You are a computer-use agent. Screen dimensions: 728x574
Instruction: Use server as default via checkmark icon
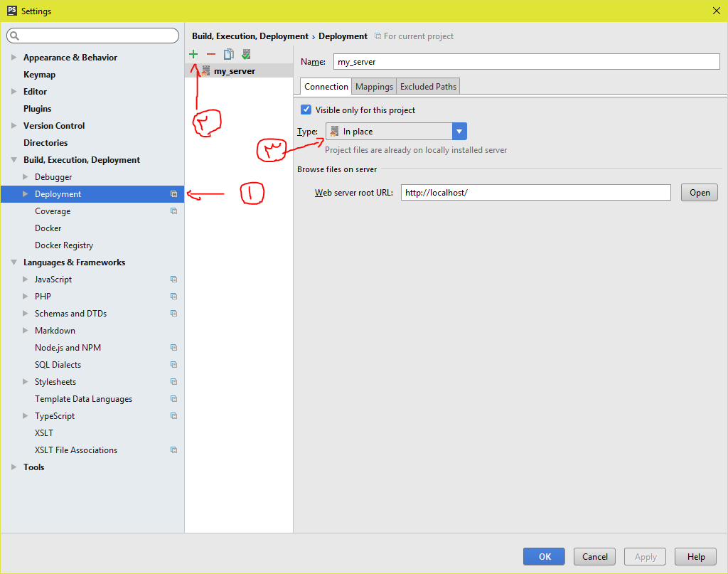(x=246, y=54)
